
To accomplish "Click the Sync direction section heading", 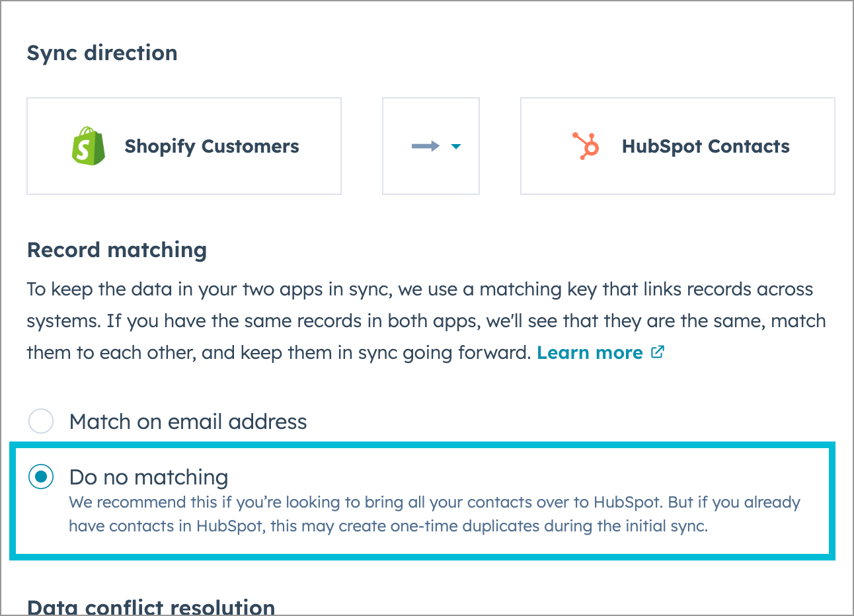I will point(102,53).
